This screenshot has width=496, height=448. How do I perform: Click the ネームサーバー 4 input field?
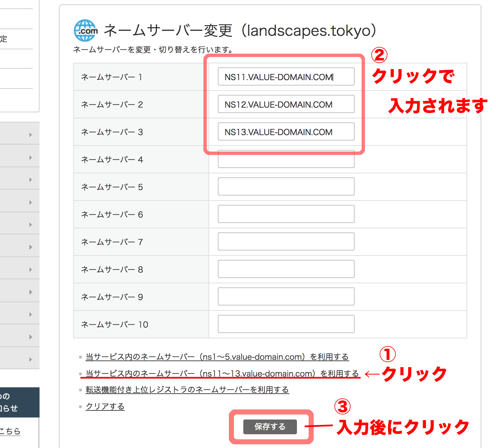click(x=286, y=159)
